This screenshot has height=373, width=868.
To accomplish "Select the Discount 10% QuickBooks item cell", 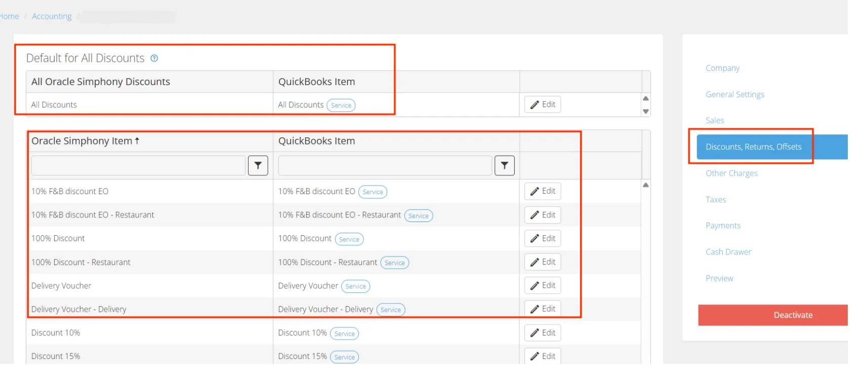I will pyautogui.click(x=396, y=332).
